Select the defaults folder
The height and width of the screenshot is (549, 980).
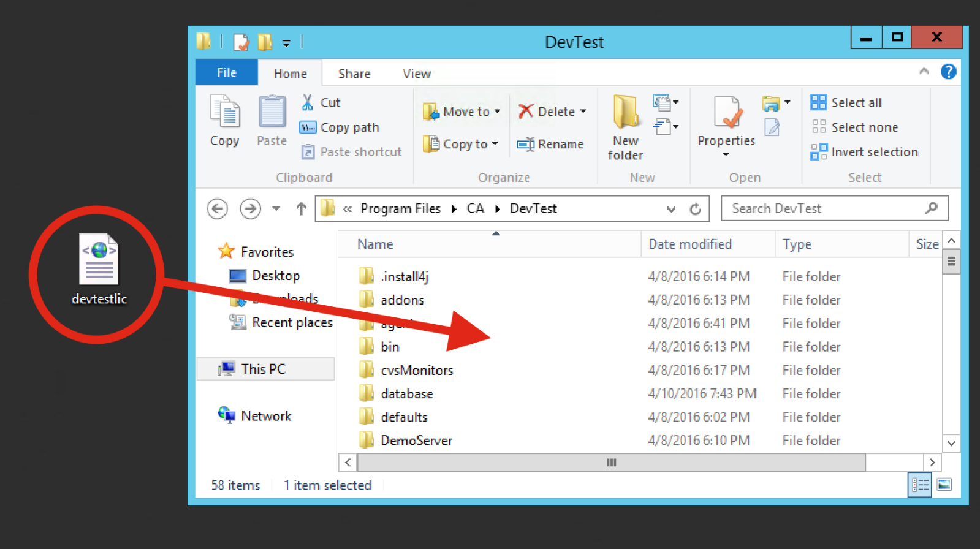click(x=393, y=417)
